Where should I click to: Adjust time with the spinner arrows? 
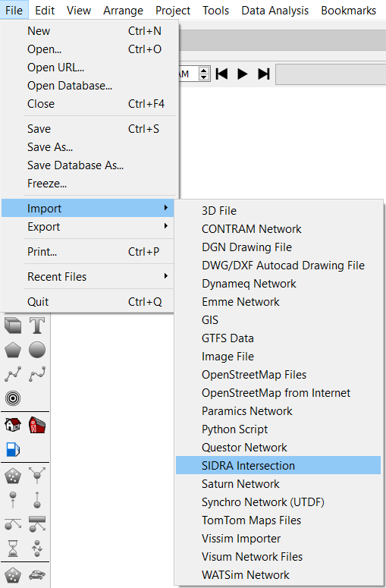tap(203, 74)
